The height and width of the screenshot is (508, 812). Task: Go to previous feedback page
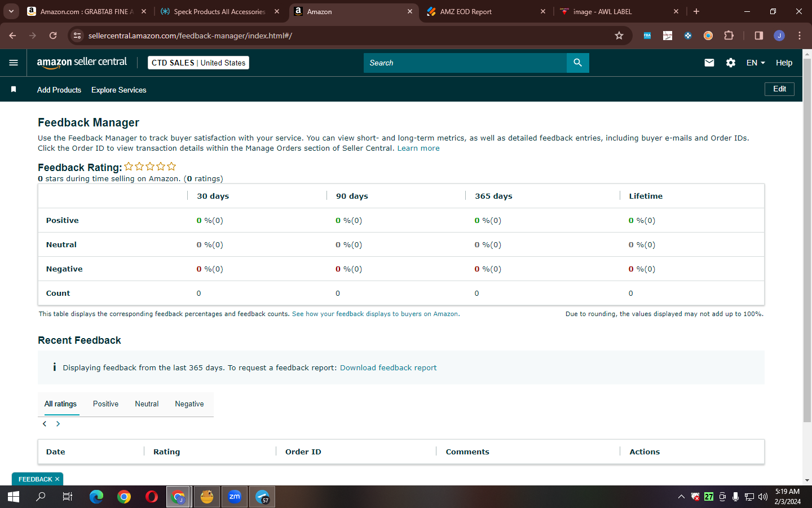click(45, 424)
